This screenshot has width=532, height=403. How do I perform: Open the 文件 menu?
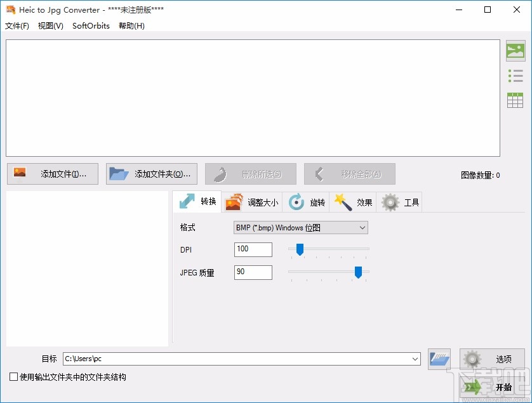15,26
